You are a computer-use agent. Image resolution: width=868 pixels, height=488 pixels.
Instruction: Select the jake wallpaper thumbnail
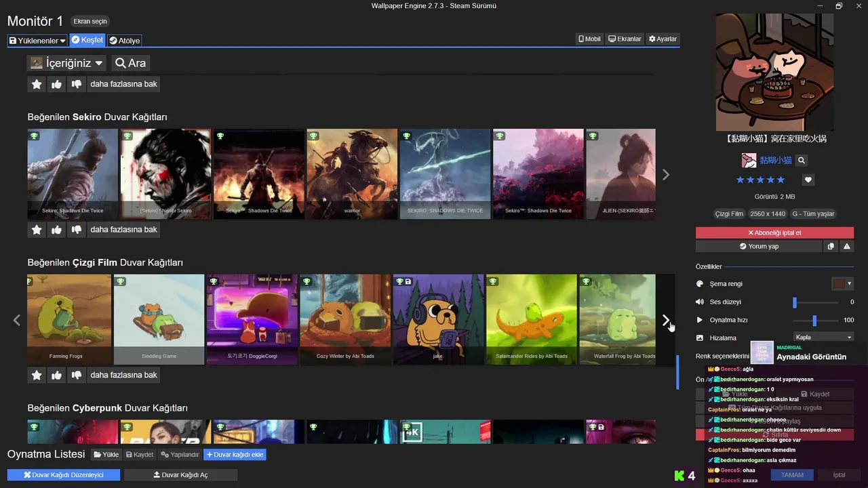pyautogui.click(x=438, y=319)
